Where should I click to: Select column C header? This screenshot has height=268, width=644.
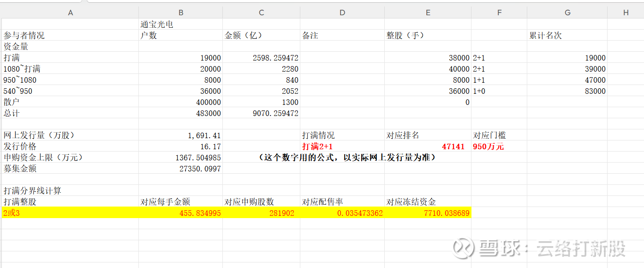[x=261, y=12]
